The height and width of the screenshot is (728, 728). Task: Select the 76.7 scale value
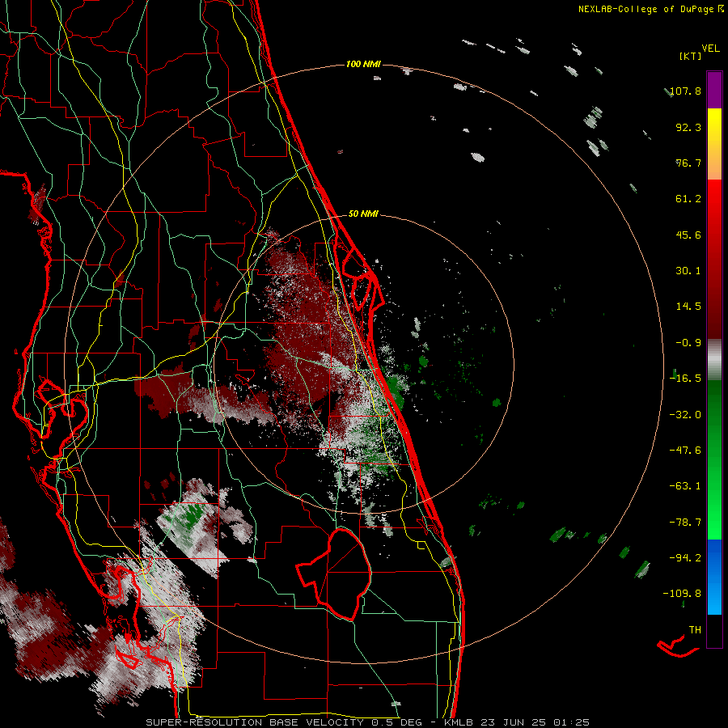688,163
